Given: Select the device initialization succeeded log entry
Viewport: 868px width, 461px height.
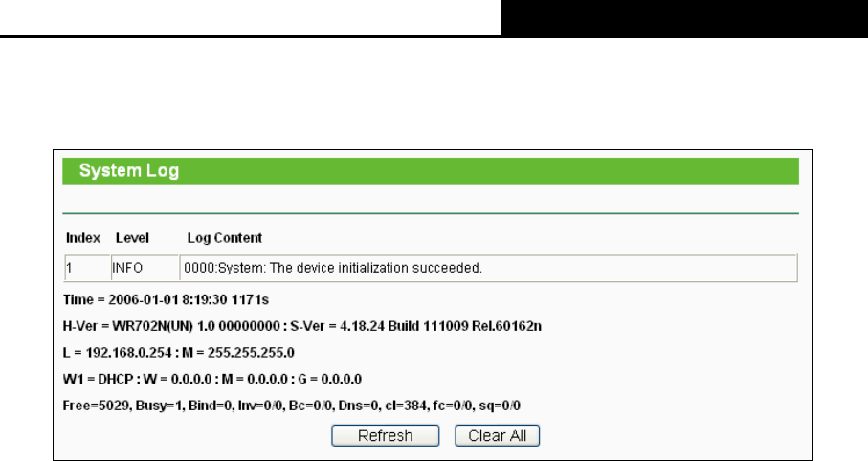Looking at the screenshot, I should pos(488,269).
